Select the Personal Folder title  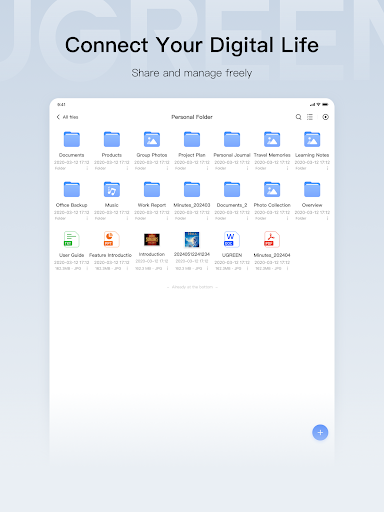click(x=192, y=117)
